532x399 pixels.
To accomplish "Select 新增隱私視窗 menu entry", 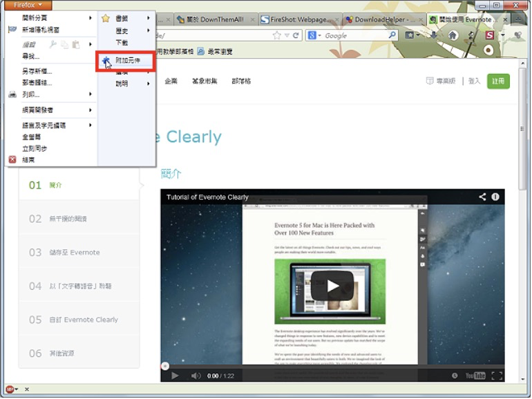I will pos(40,30).
